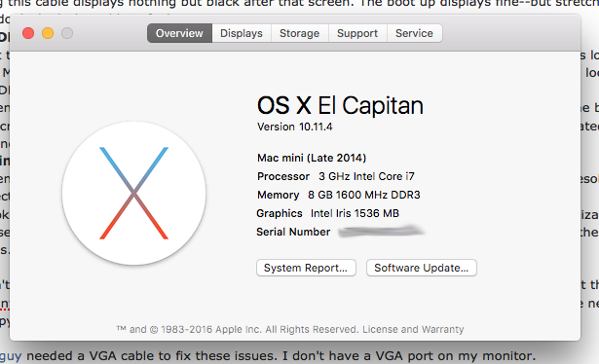Viewport: 599px width, 364px height.
Task: Go to the Service tab
Action: 415,33
